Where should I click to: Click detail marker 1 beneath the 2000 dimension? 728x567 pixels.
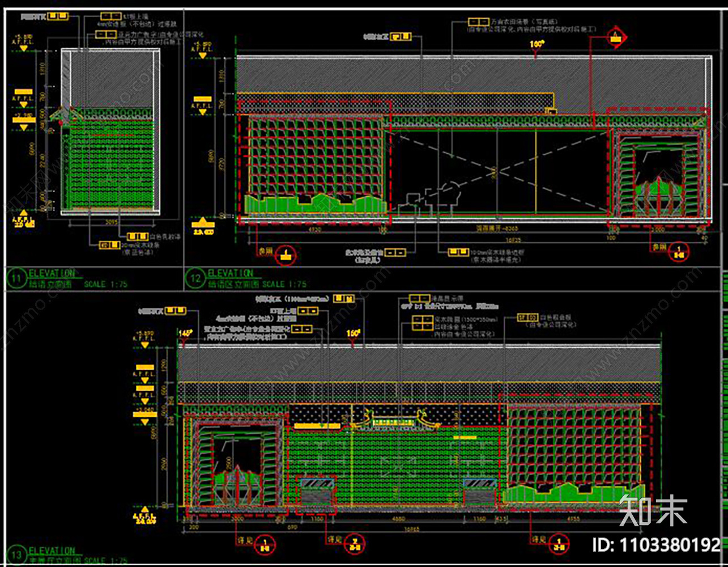point(264,544)
